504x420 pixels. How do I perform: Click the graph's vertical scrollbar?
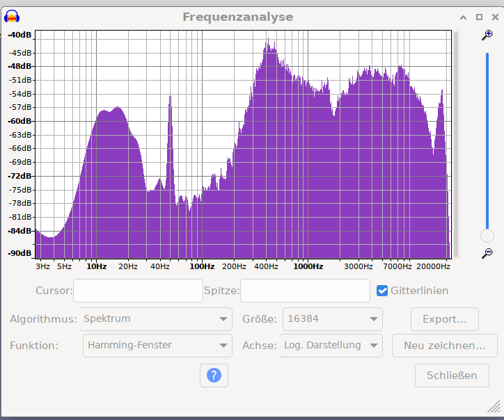tap(456, 145)
